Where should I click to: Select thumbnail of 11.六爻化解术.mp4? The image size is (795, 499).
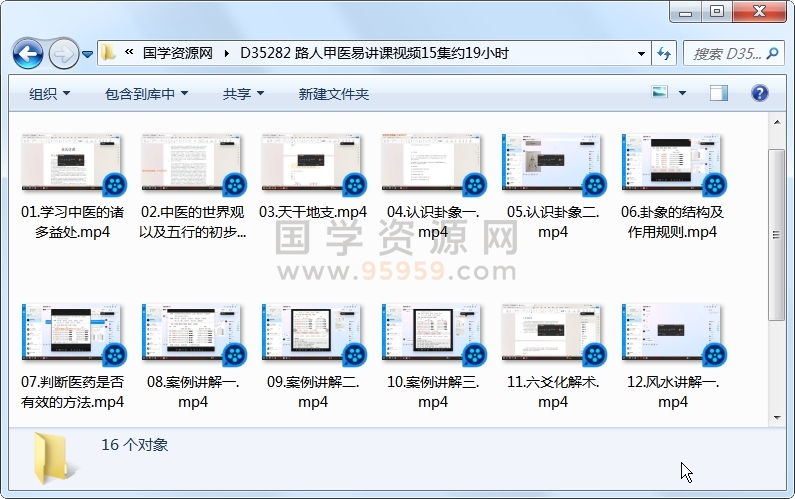552,332
